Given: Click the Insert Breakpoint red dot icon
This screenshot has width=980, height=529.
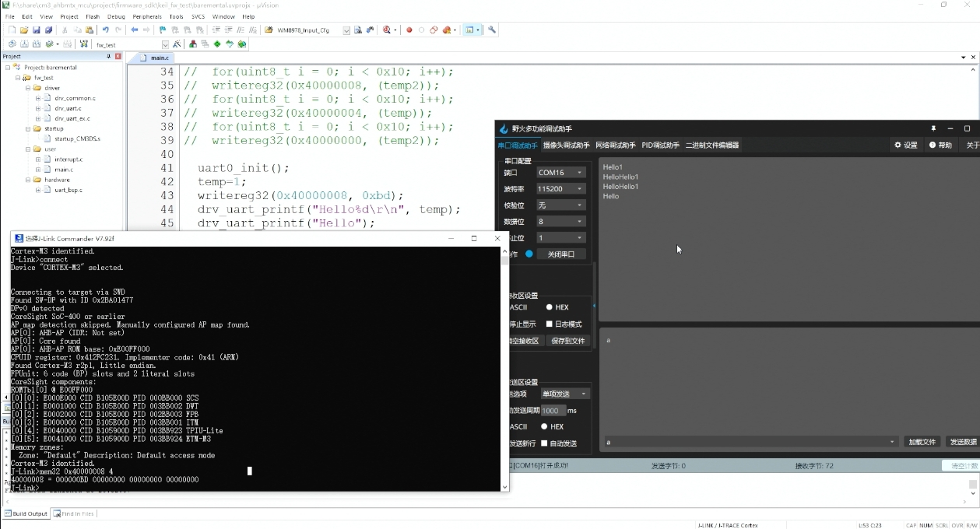Looking at the screenshot, I should (409, 30).
